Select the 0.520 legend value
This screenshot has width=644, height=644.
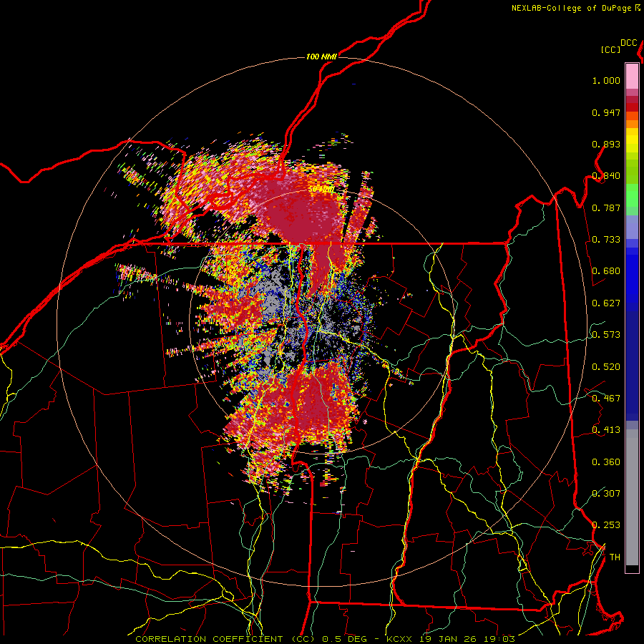tap(606, 367)
